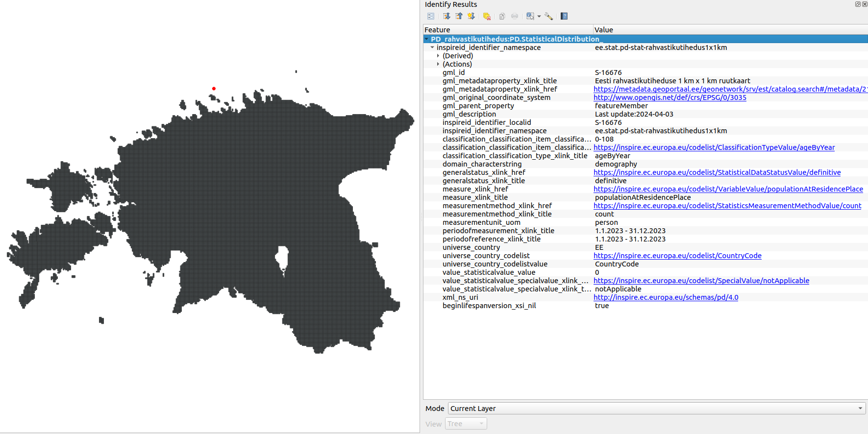Open the StatisticsMeasurementMethodValue/count link
868x434 pixels.
727,206
